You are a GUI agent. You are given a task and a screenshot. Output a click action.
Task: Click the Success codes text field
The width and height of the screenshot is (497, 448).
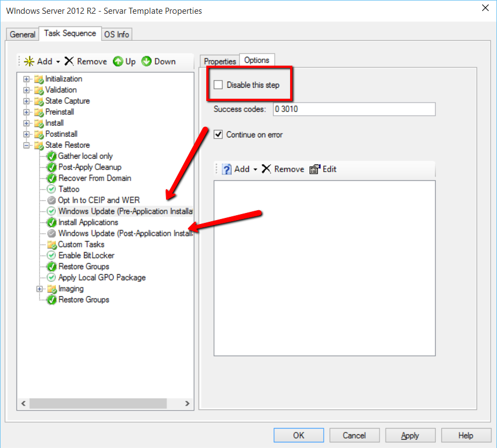pyautogui.click(x=354, y=109)
